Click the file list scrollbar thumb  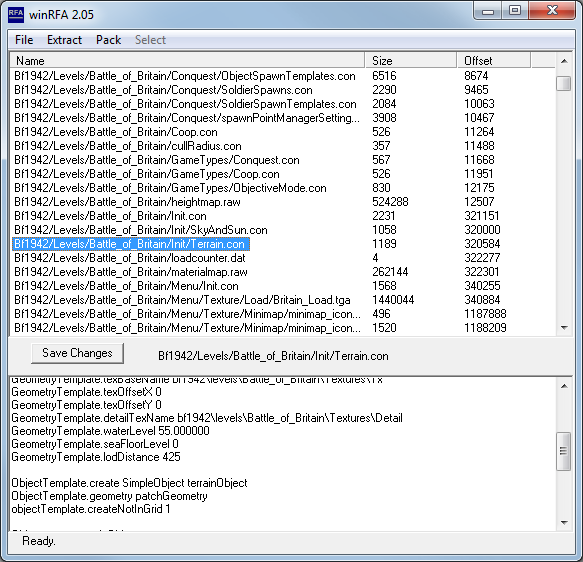click(x=564, y=83)
